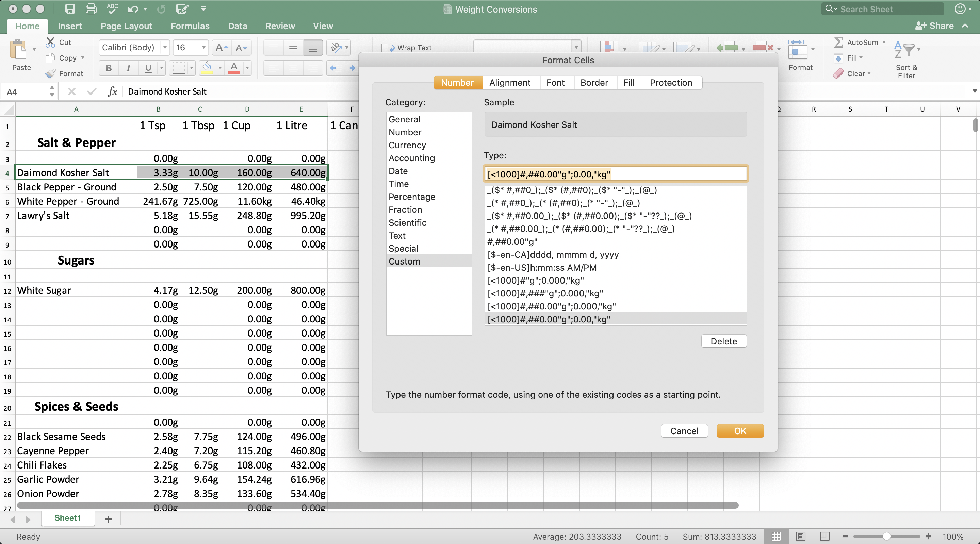Image resolution: width=980 pixels, height=544 pixels.
Task: Click the Delete custom format button
Action: [723, 341]
